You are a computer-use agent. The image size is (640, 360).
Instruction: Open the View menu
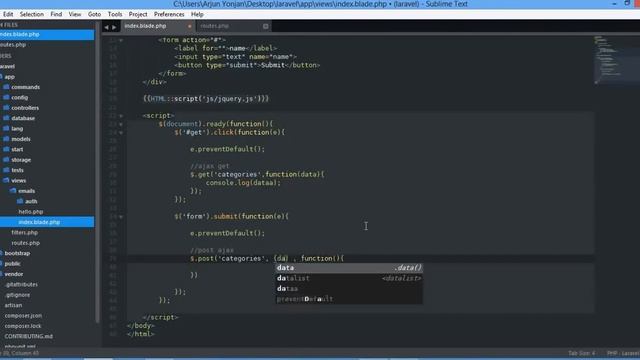coord(75,14)
